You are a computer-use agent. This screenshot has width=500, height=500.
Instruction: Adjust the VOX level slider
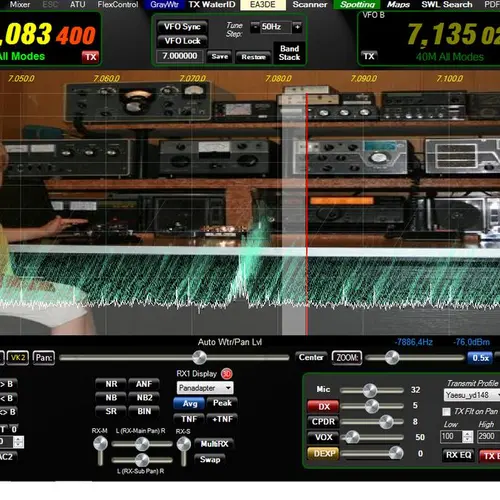pyautogui.click(x=352, y=437)
